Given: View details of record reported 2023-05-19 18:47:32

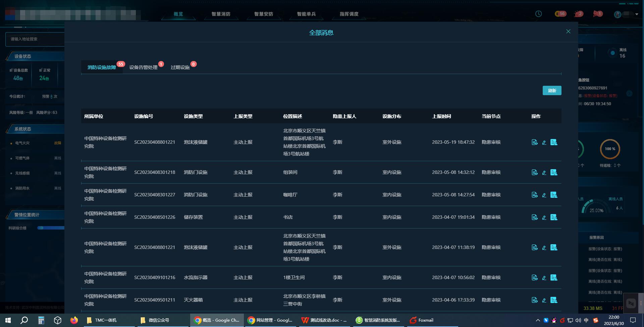Looking at the screenshot, I should pos(535,142).
